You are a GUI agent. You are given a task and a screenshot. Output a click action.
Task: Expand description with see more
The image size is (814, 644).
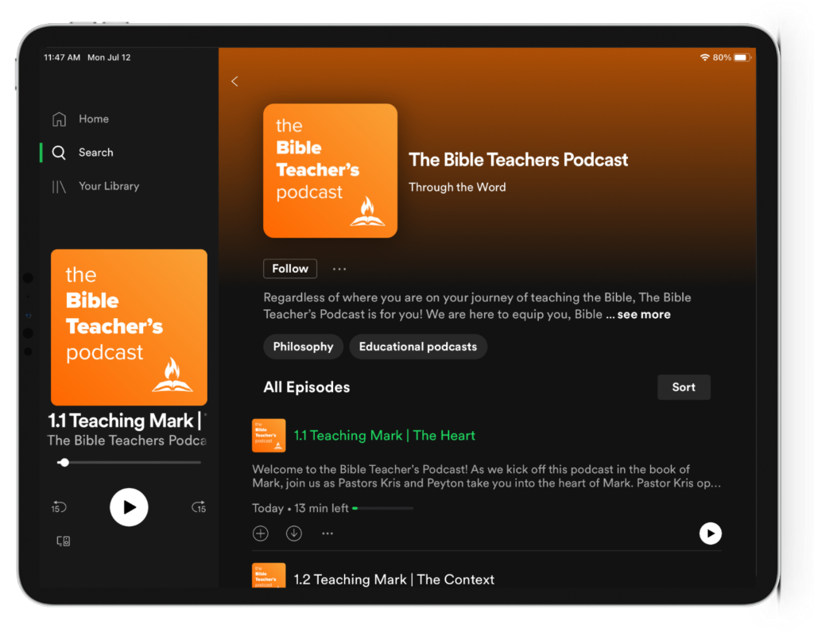[644, 315]
